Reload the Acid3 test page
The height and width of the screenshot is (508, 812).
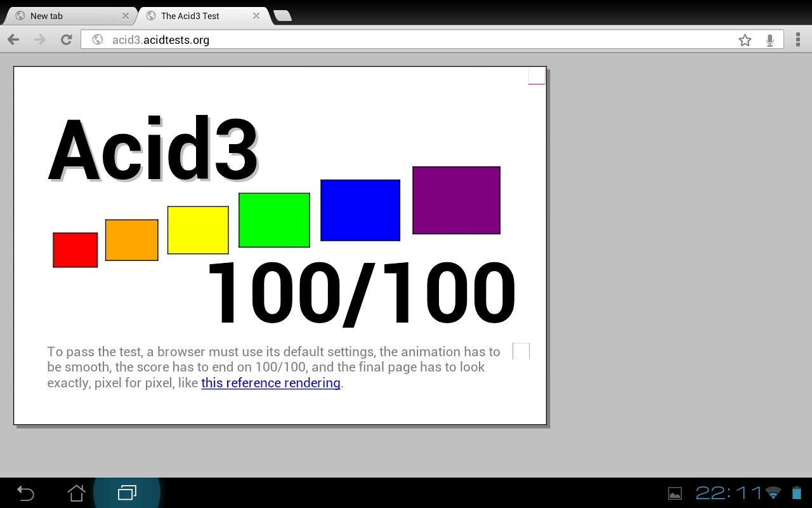click(66, 39)
